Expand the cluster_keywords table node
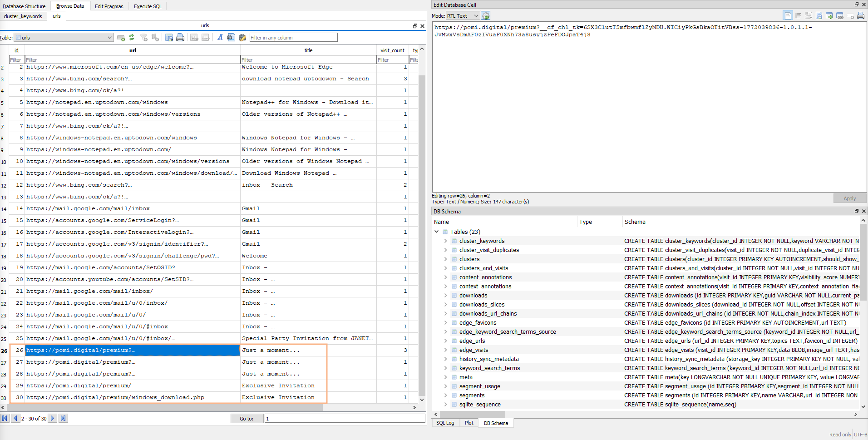Viewport: 868px width, 440px height. (445, 241)
